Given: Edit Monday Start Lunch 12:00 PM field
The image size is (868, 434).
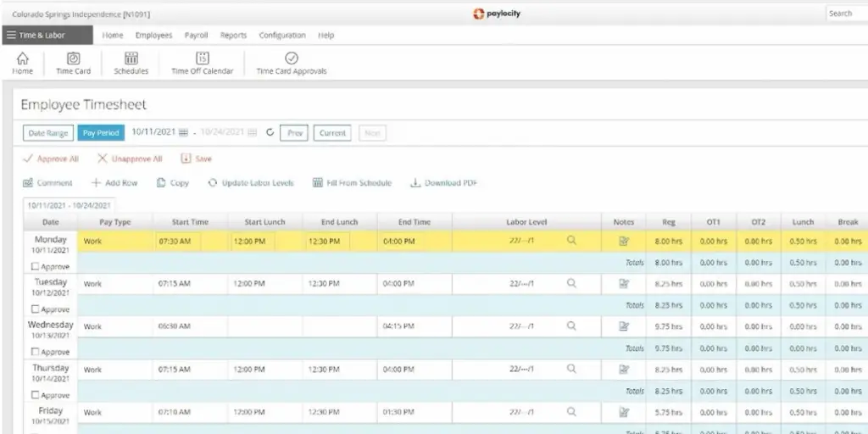Looking at the screenshot, I should [253, 242].
